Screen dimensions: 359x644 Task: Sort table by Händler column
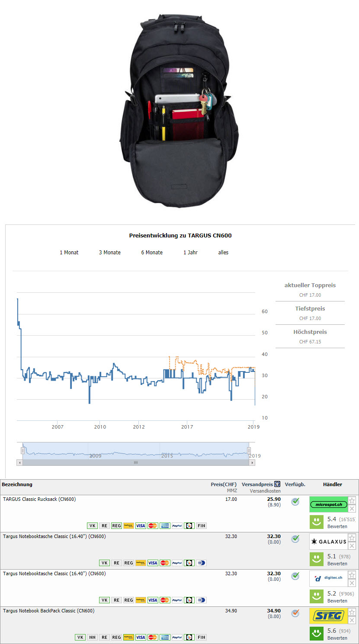click(333, 484)
